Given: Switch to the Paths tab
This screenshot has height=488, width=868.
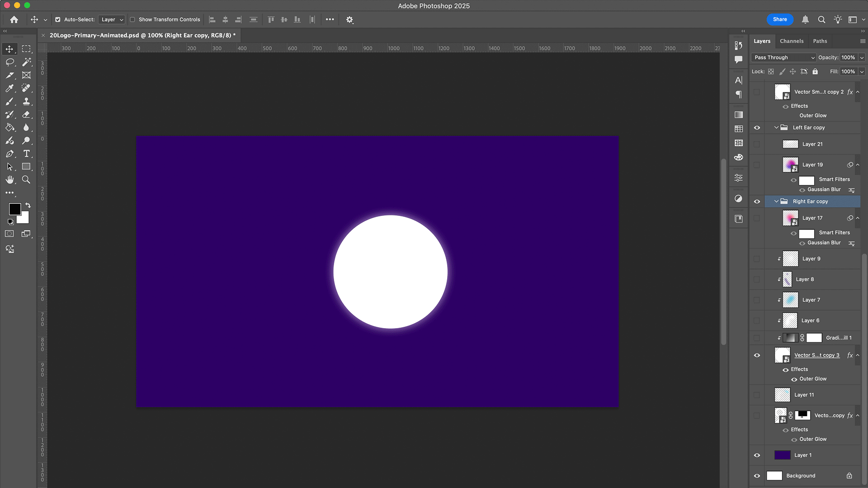Looking at the screenshot, I should click(x=820, y=41).
